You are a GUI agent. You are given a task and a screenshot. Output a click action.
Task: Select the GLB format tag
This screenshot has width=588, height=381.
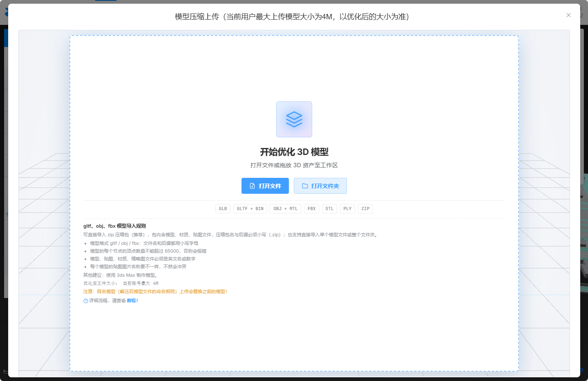click(223, 208)
